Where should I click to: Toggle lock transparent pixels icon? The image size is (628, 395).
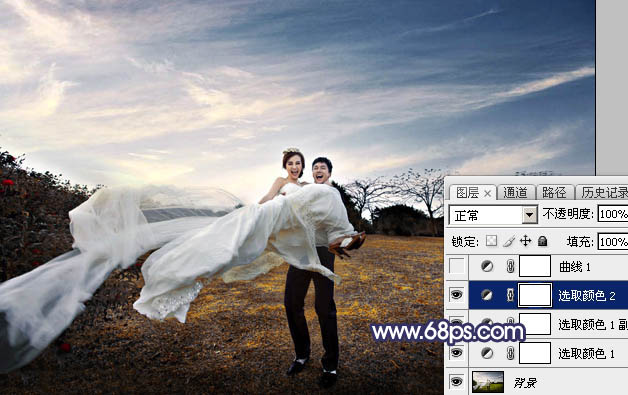pos(491,241)
